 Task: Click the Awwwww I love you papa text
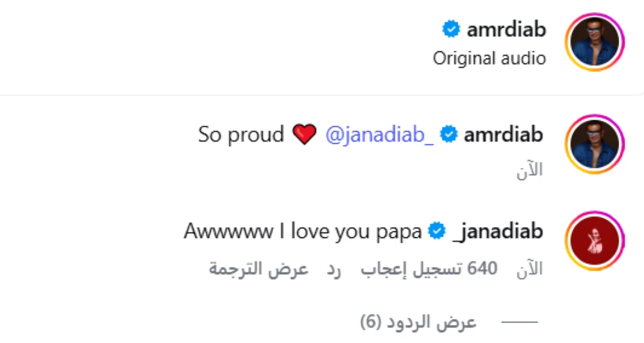[302, 231]
